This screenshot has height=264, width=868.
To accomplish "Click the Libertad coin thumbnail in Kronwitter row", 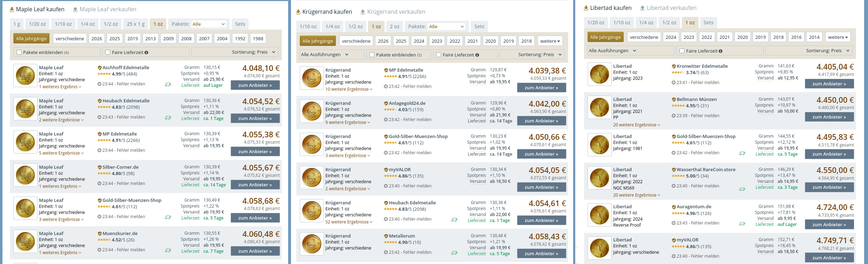I will tap(600, 74).
